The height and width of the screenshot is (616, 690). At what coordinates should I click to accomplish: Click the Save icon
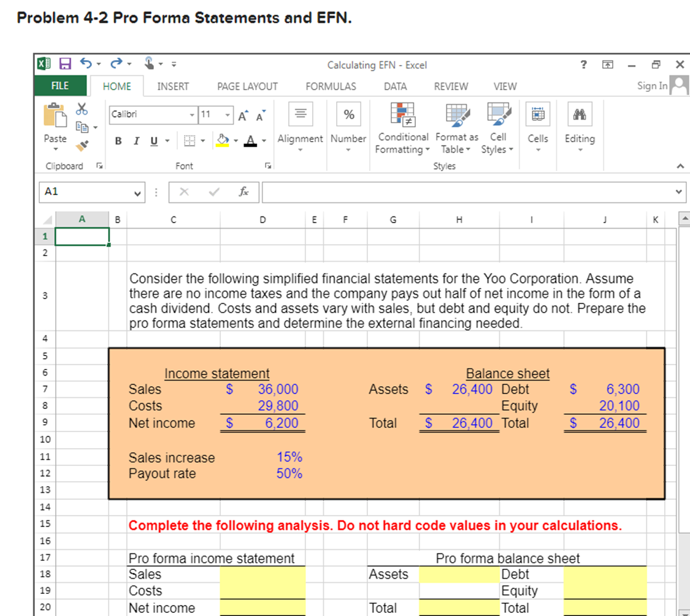point(67,63)
